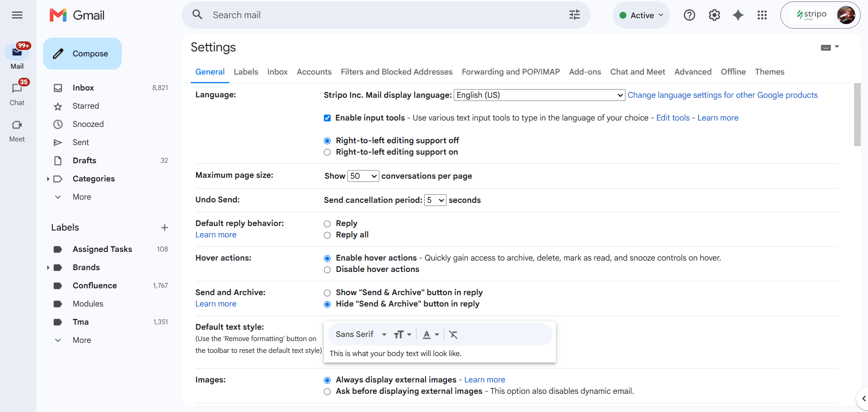Click in the Search mail field
Screen dimensions: 868x412
click(386, 15)
